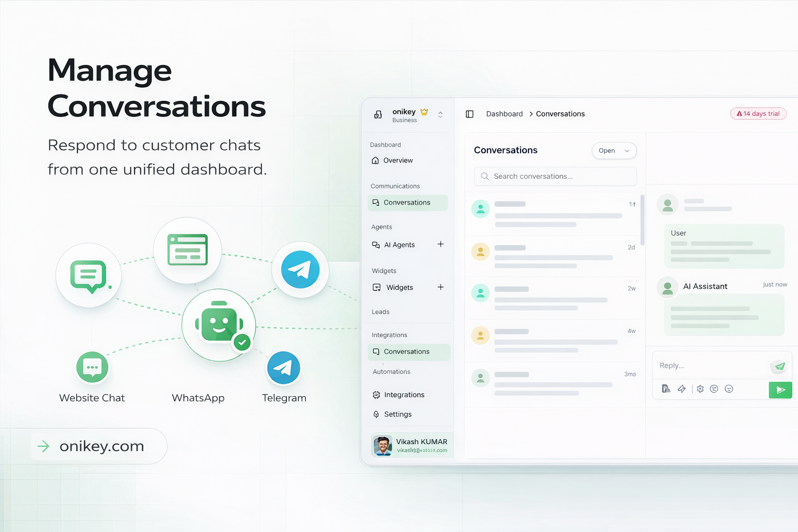Viewport: 798px width, 532px height.
Task: Click the crown icon beside onikey
Action: 424,112
